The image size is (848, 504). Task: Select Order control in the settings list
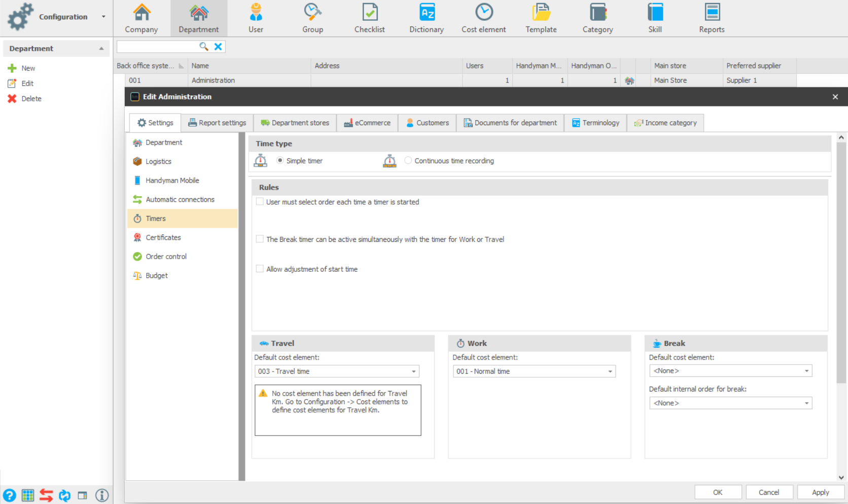point(182,257)
